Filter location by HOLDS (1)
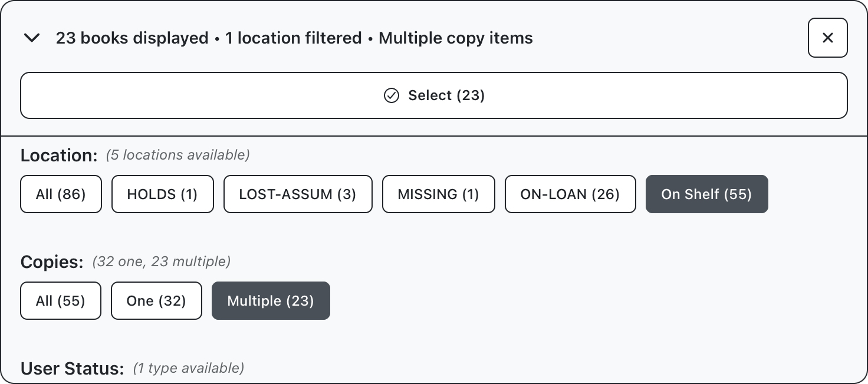This screenshot has width=868, height=384. [x=162, y=194]
